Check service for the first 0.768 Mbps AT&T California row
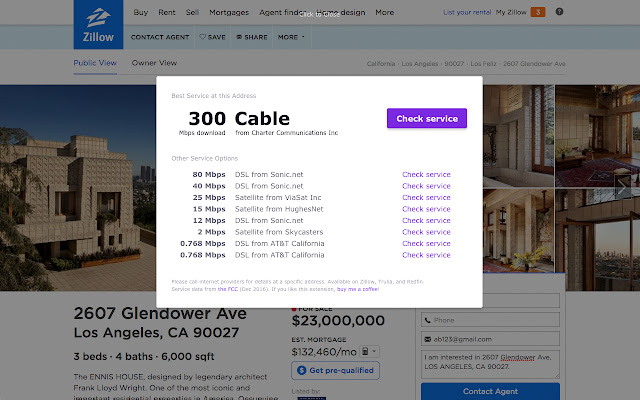The height and width of the screenshot is (400, 640). 426,243
